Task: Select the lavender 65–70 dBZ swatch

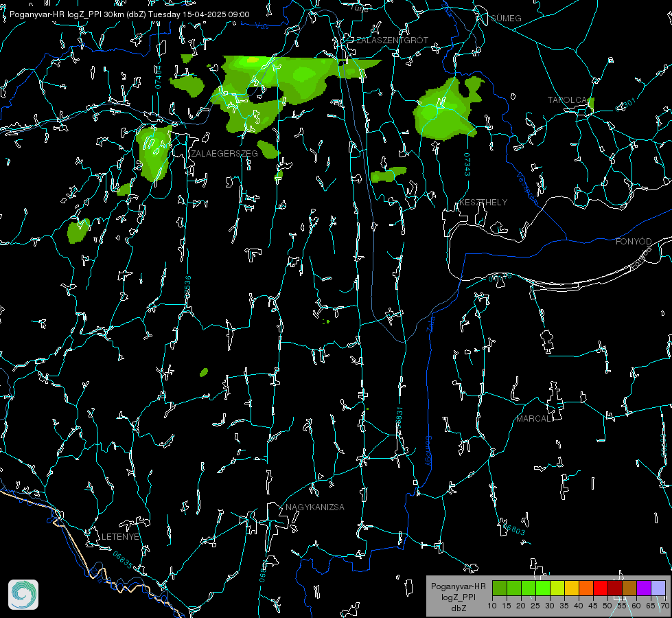Action: click(x=658, y=588)
